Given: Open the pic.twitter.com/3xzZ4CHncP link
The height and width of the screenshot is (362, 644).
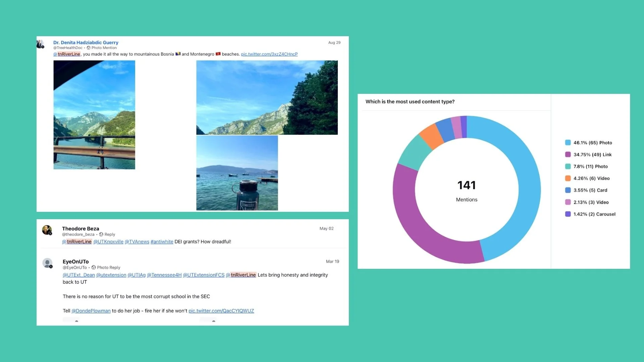Looking at the screenshot, I should pyautogui.click(x=269, y=54).
